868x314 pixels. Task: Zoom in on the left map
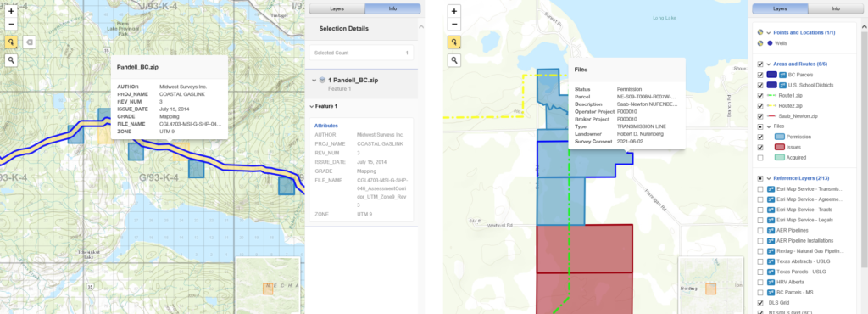11,10
